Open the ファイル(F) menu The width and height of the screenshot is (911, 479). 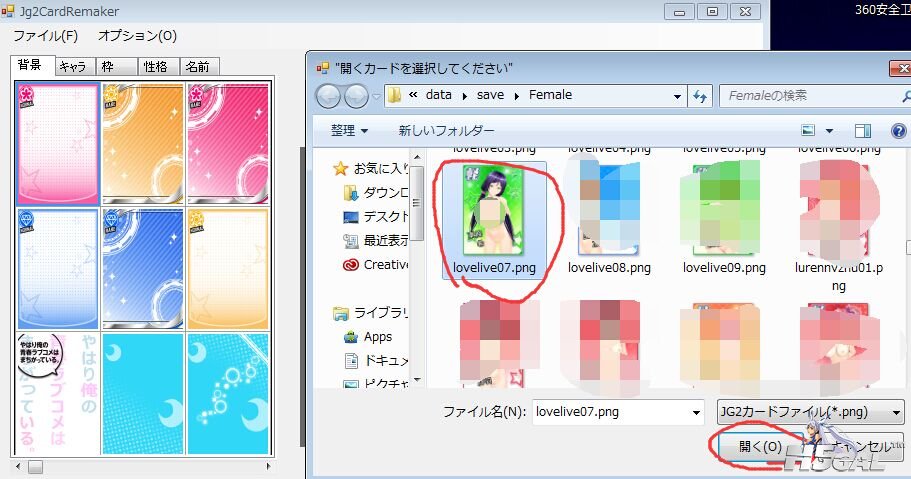pyautogui.click(x=45, y=36)
